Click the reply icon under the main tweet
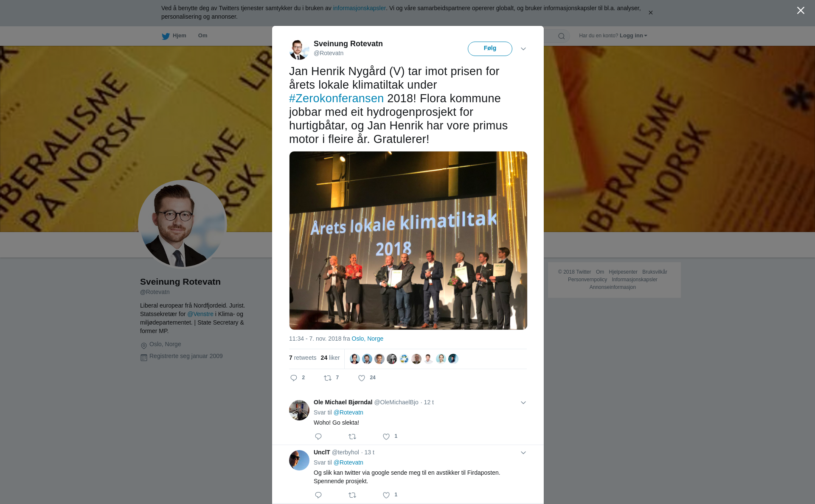The height and width of the screenshot is (504, 815). (294, 378)
